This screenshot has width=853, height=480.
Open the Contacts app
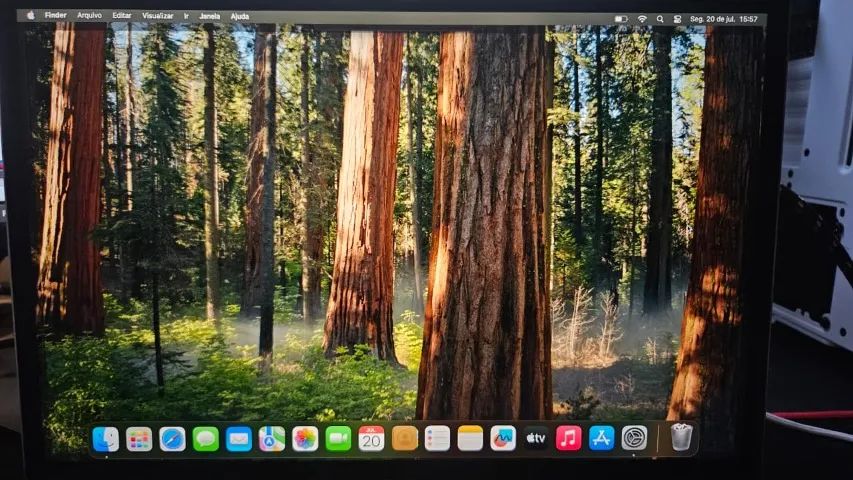(405, 439)
